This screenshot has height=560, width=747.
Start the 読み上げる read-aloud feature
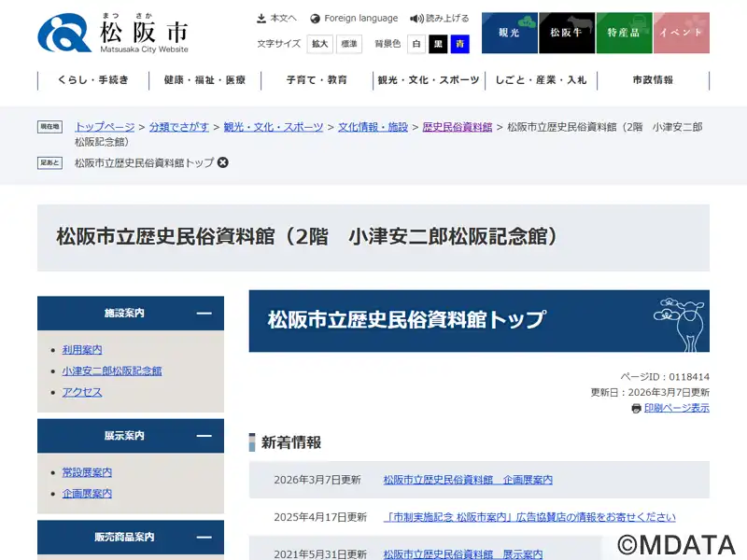440,18
